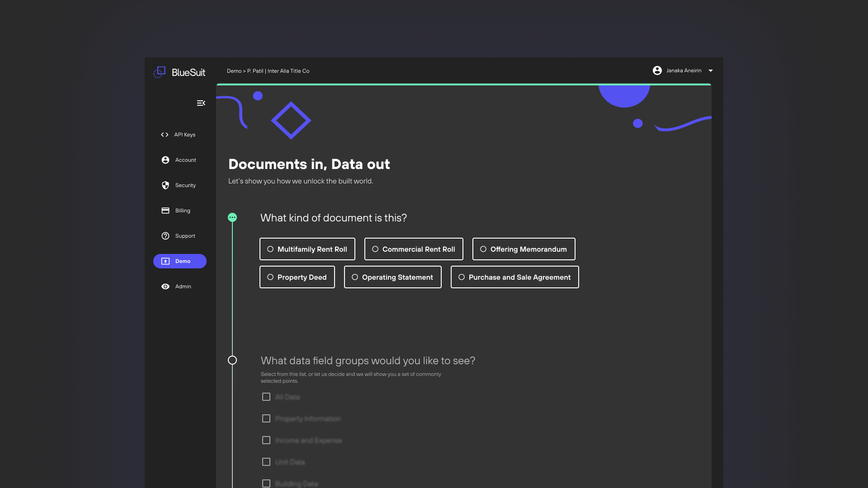
Task: Click 'P. Patil | Inter Alia Title Co' breadcrumb
Action: (278, 71)
